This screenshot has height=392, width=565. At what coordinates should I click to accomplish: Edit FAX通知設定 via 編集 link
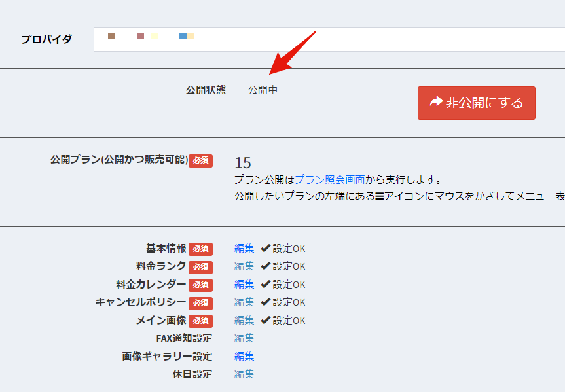click(244, 338)
